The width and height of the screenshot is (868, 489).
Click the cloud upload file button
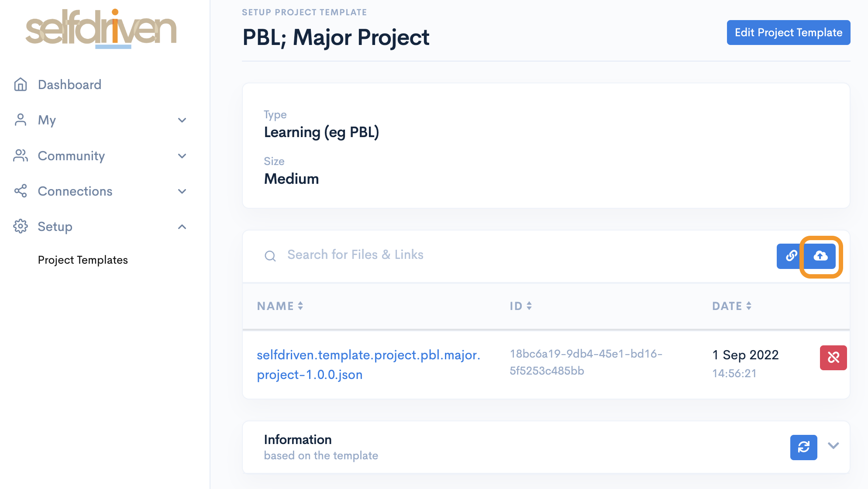click(x=820, y=256)
